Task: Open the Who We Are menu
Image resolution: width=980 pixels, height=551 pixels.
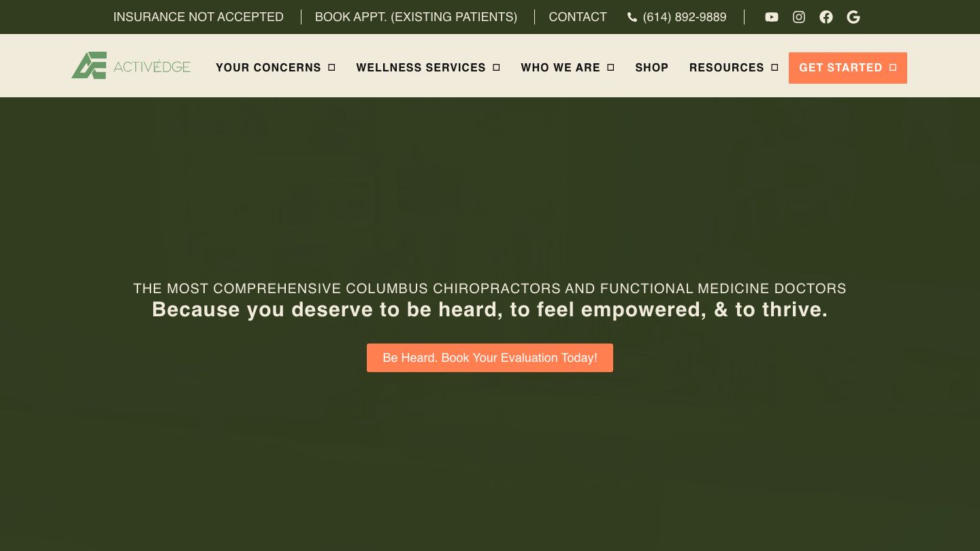Action: 560,67
